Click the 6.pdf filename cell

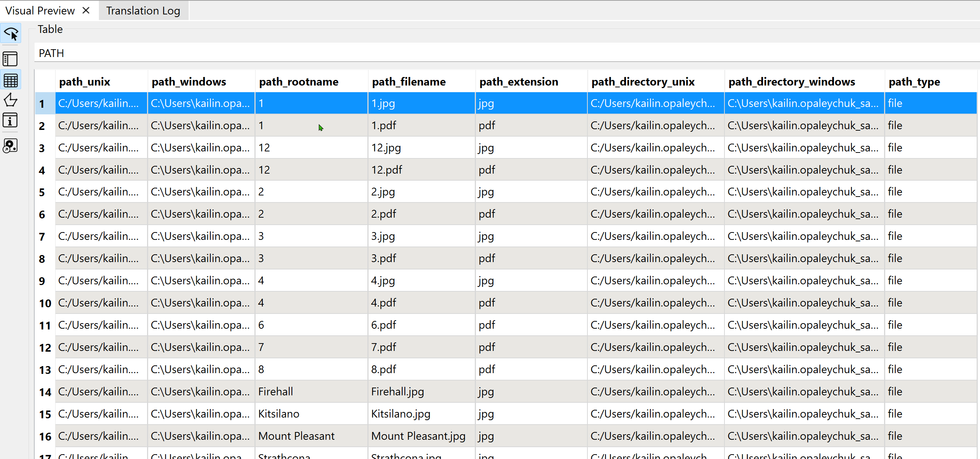[421, 325]
